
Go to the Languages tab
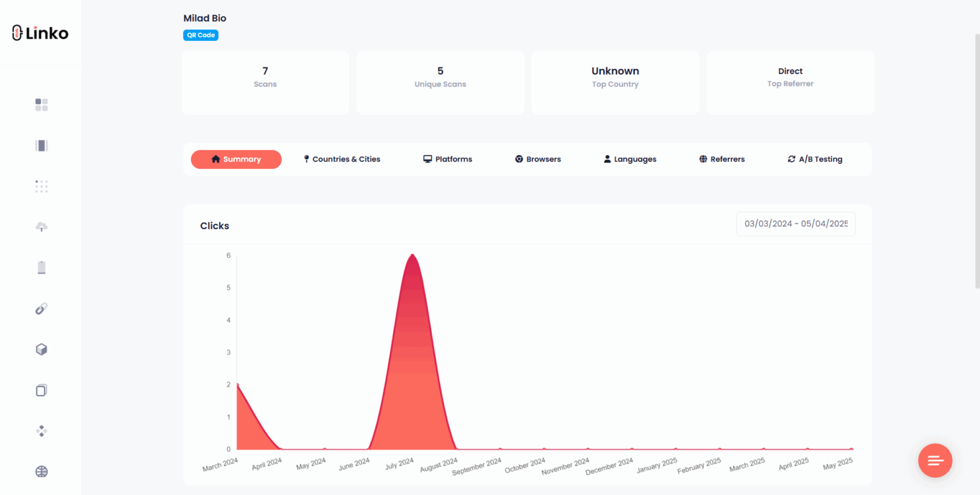pyautogui.click(x=630, y=159)
